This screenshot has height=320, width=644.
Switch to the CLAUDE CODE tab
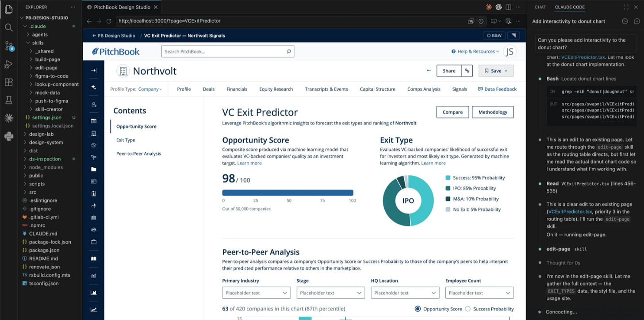point(570,7)
